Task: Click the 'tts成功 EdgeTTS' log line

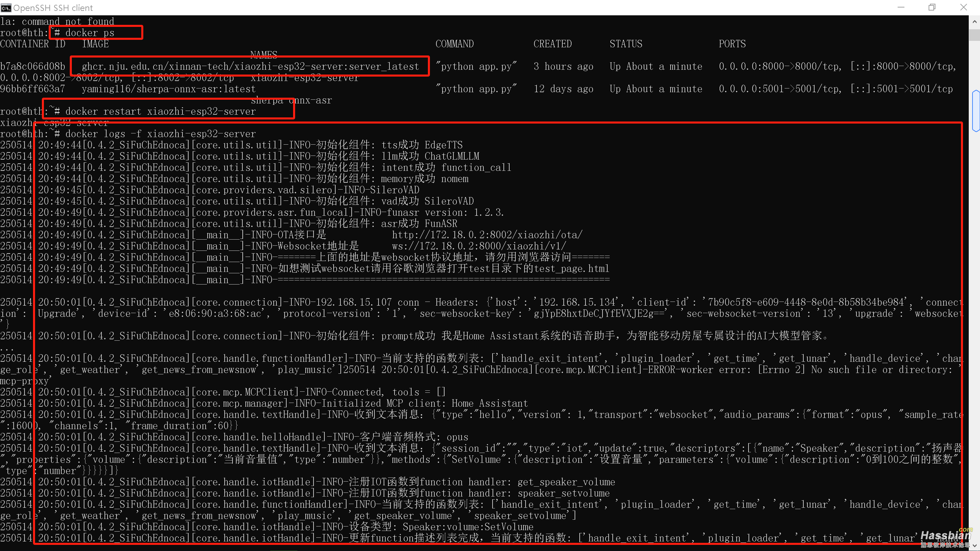Action: click(x=231, y=145)
